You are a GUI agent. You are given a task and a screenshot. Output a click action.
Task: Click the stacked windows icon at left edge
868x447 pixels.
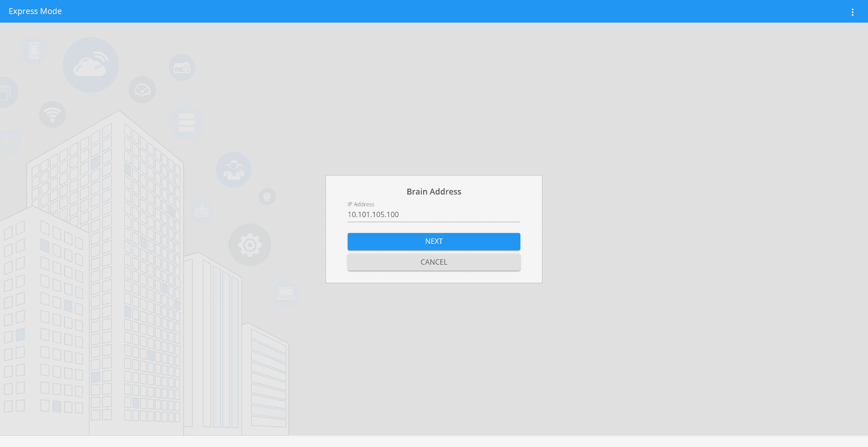[5, 93]
